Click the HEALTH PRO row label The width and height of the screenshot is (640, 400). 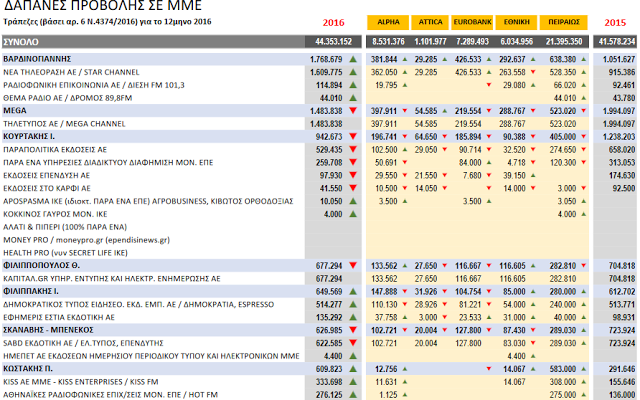point(65,253)
